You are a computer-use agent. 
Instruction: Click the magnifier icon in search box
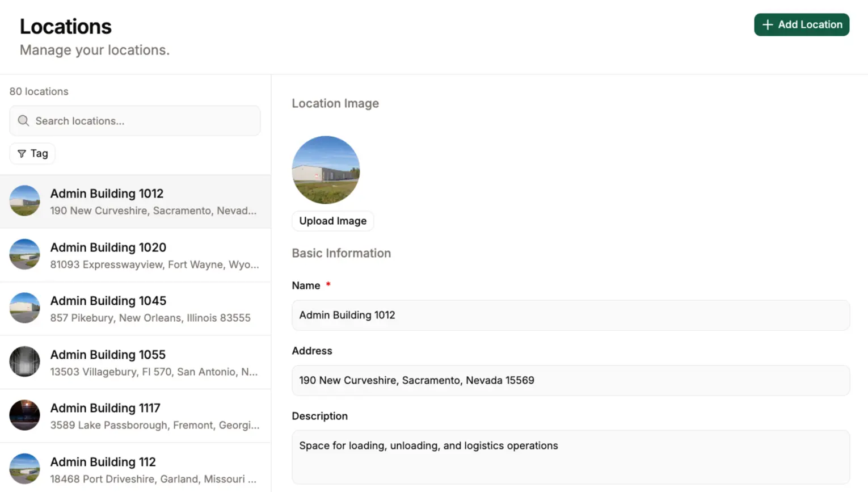(x=23, y=121)
